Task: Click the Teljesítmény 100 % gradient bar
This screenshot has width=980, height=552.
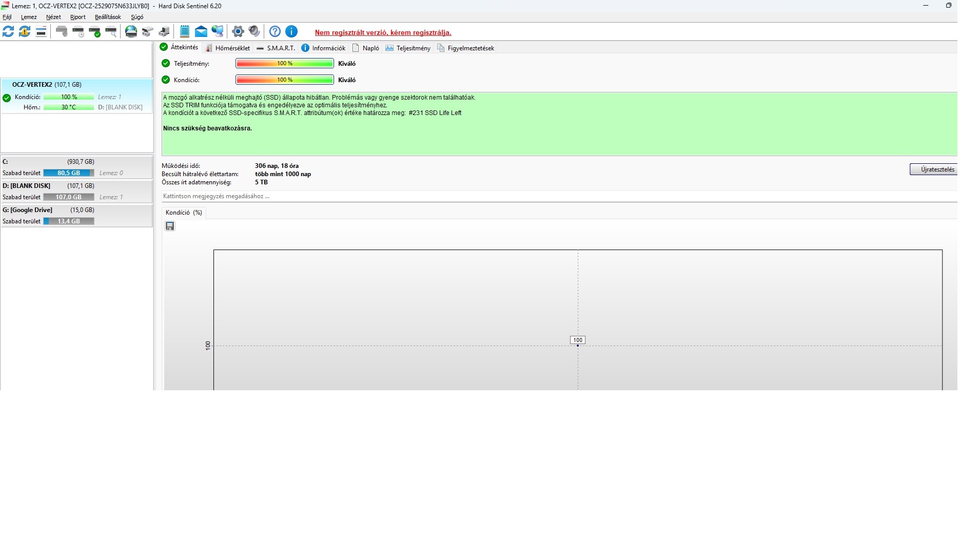Action: [x=285, y=63]
